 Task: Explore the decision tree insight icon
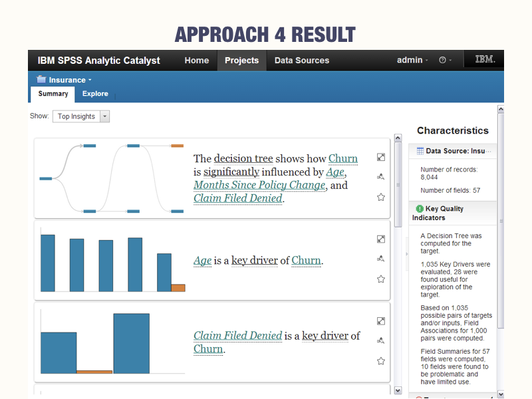pyautogui.click(x=381, y=177)
